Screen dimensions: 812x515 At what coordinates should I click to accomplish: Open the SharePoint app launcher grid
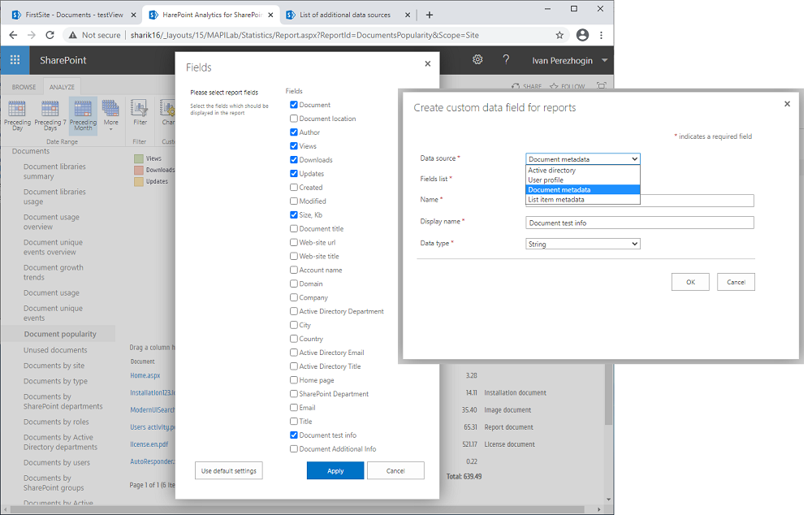click(15, 60)
